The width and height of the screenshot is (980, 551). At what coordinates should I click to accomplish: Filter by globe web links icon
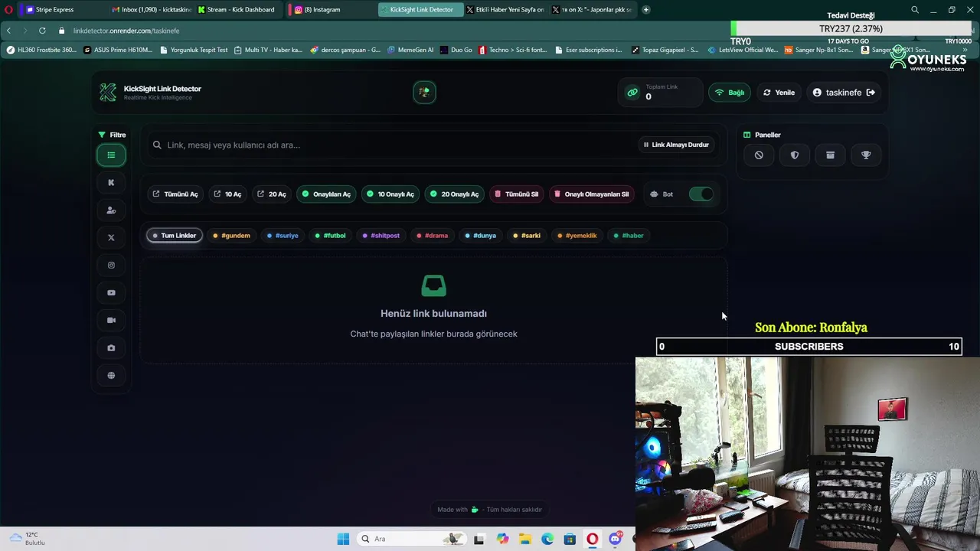tap(111, 376)
